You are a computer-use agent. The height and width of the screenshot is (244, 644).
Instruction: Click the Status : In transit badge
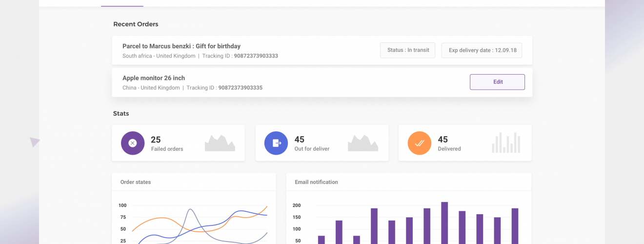coord(408,50)
